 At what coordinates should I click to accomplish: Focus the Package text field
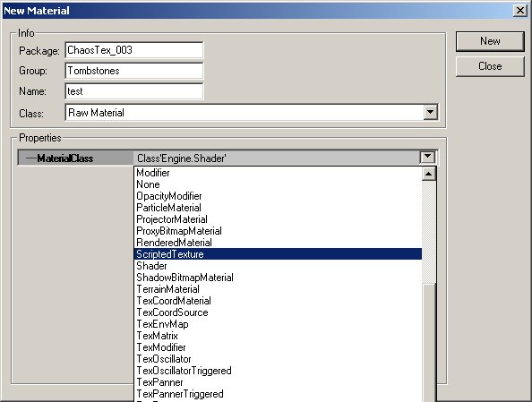click(x=134, y=50)
